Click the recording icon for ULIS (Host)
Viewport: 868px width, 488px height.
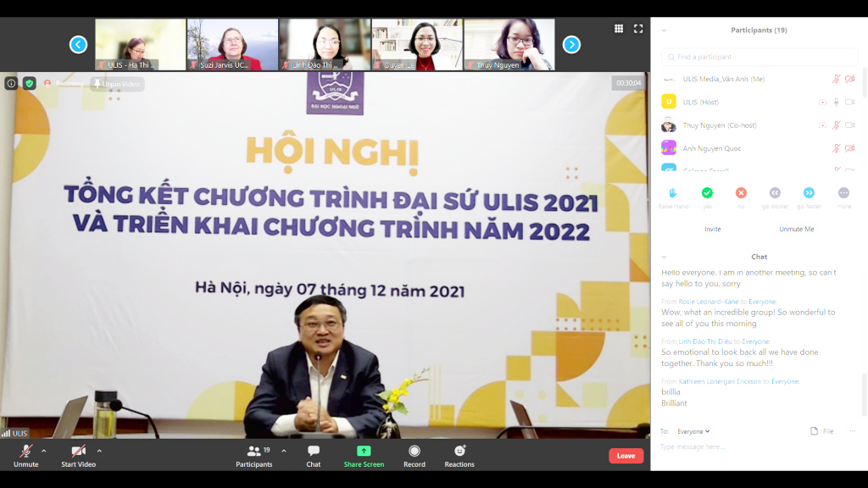(x=822, y=103)
